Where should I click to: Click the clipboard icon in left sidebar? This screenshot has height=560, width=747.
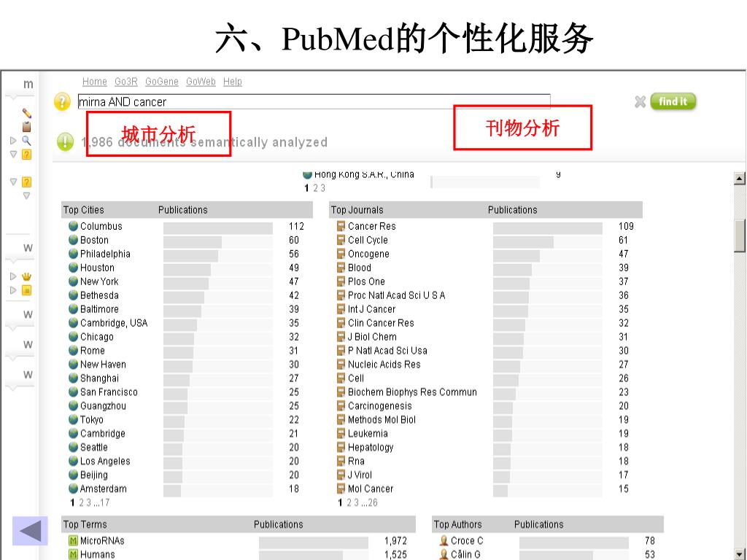click(27, 127)
